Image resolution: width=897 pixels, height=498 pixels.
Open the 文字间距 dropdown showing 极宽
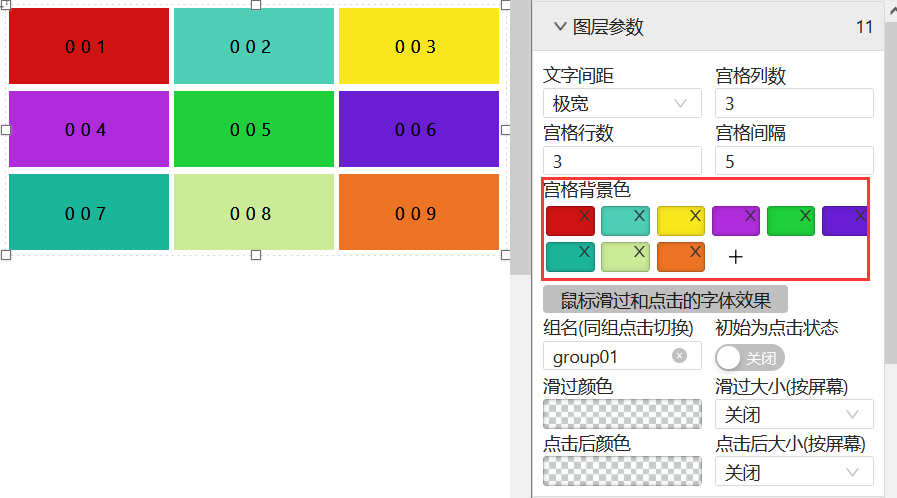point(622,103)
